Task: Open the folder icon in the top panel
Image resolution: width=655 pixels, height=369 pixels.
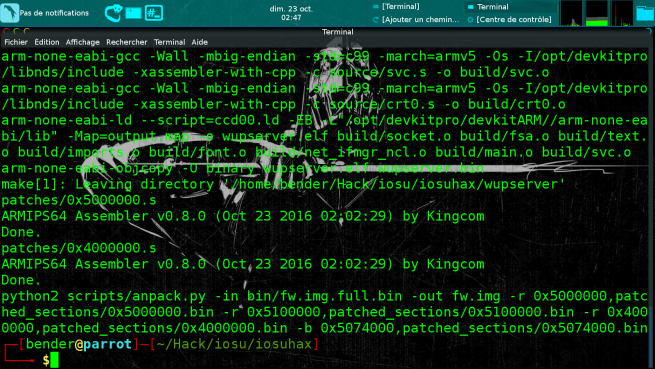Action: [x=645, y=13]
